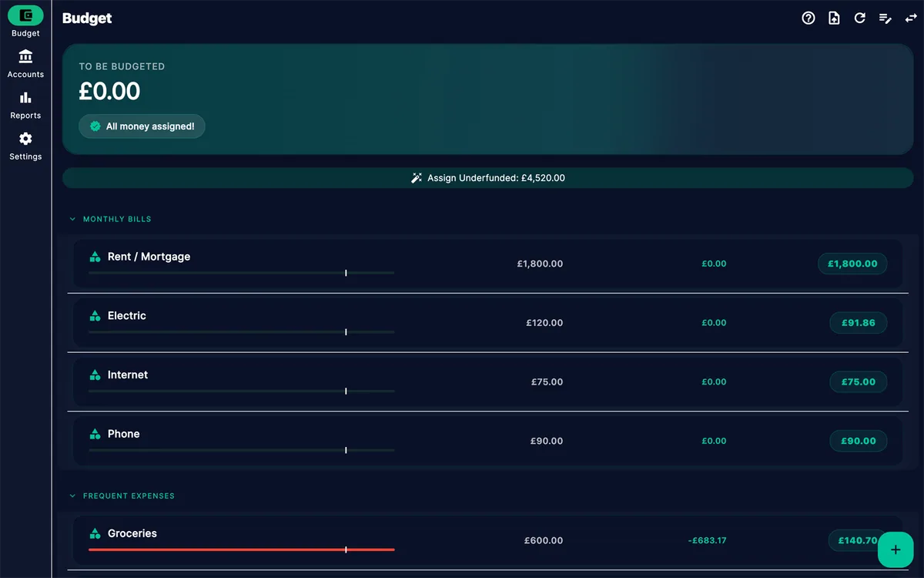Click the Rent / Mortgage progress bar
Screen dimensions: 924x578
click(241, 273)
